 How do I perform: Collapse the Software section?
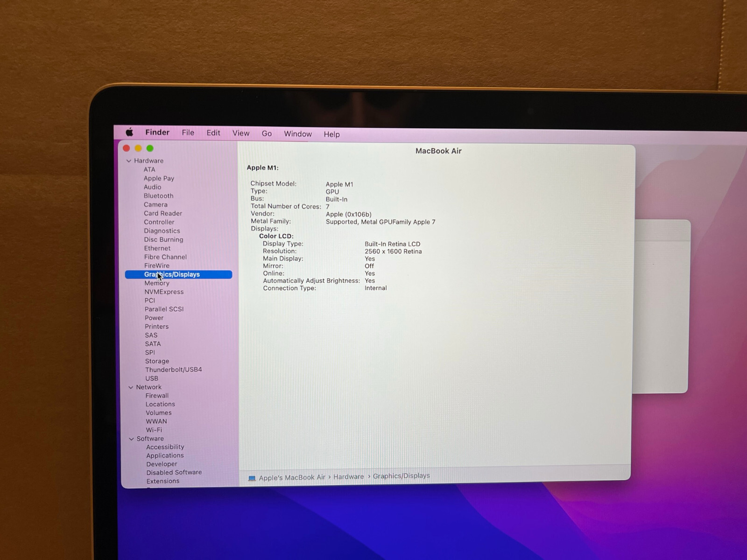point(131,439)
